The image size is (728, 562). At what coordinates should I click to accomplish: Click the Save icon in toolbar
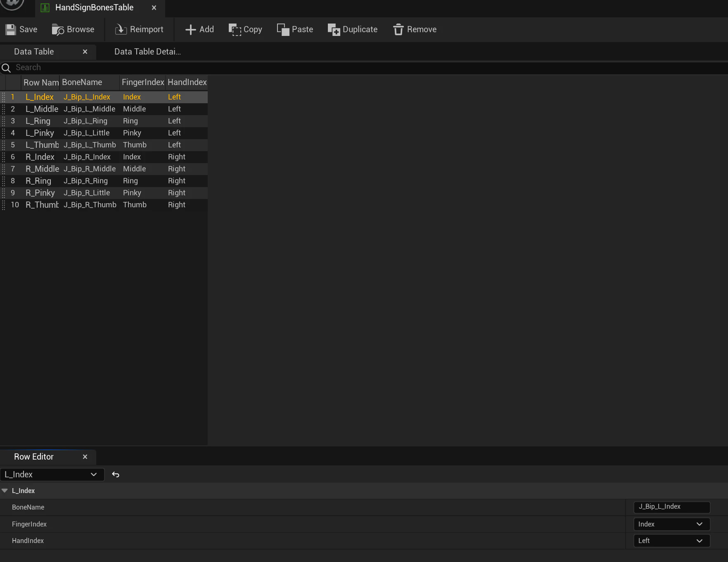(x=11, y=29)
